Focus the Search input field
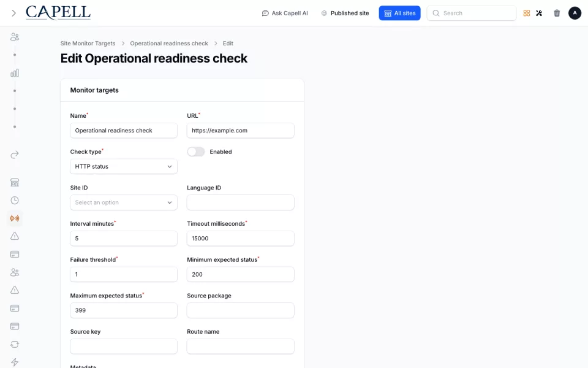 [x=472, y=13]
